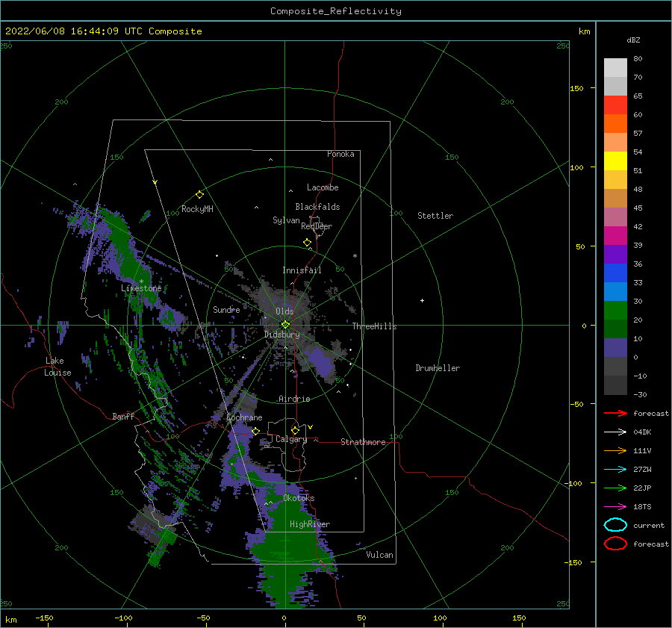Click the green 22JP arrow legend icon
Viewport: 672px width, 628px height.
tap(615, 488)
